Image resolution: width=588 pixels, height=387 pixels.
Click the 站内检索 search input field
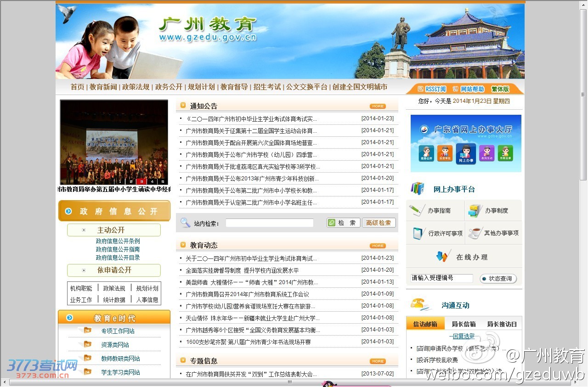269,223
